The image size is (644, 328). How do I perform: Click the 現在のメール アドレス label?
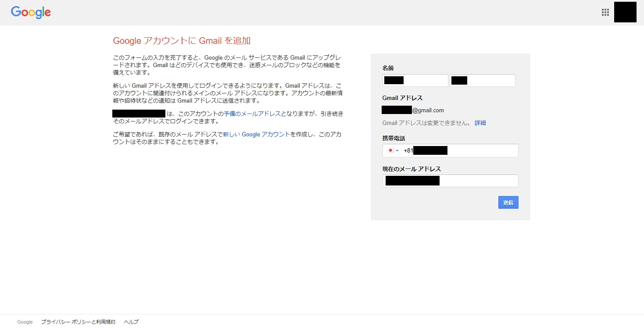(411, 169)
